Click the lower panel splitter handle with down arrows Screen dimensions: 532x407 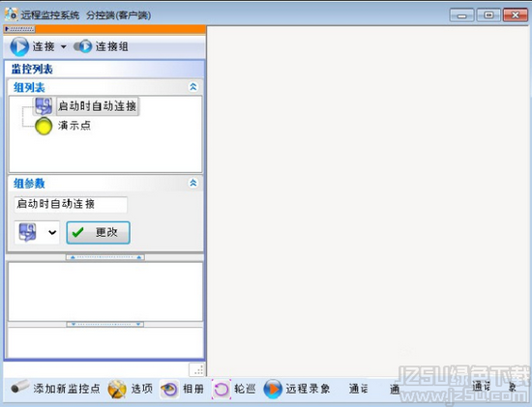(x=105, y=324)
